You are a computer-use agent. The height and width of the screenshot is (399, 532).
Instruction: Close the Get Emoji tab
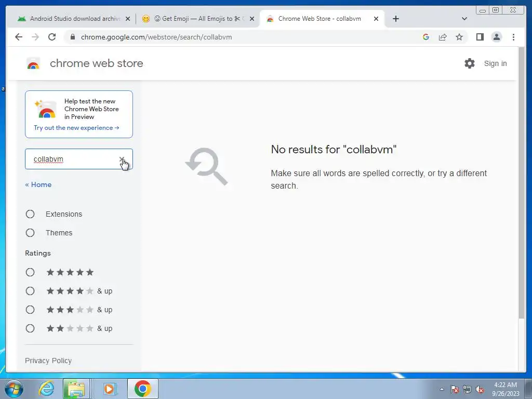point(252,19)
